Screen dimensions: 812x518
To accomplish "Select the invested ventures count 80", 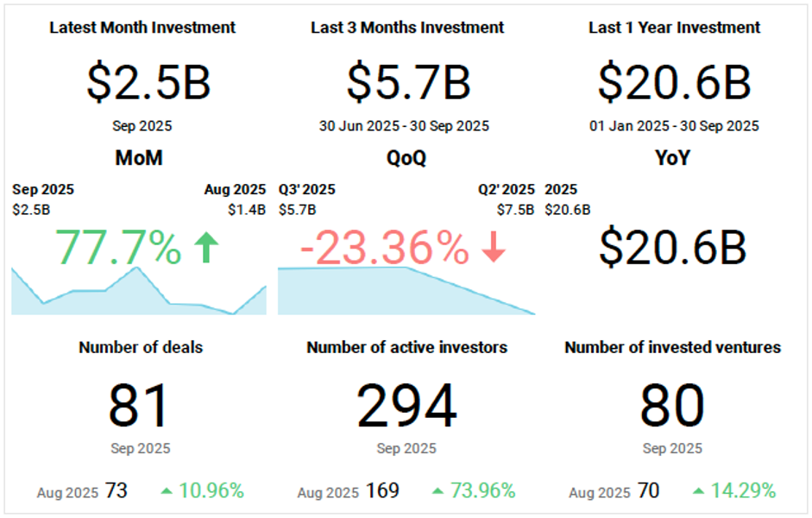I will [x=672, y=406].
